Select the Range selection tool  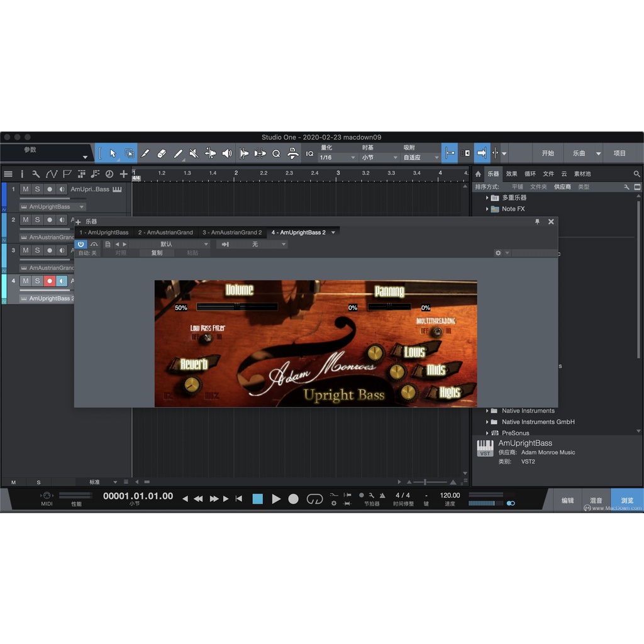[130, 153]
